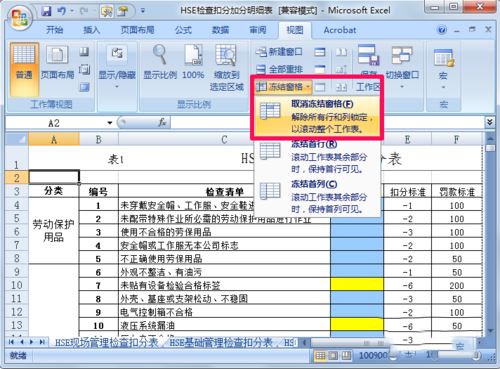Click cell 未贴有设备检验合格标签
The image size is (500, 369).
pos(224,285)
